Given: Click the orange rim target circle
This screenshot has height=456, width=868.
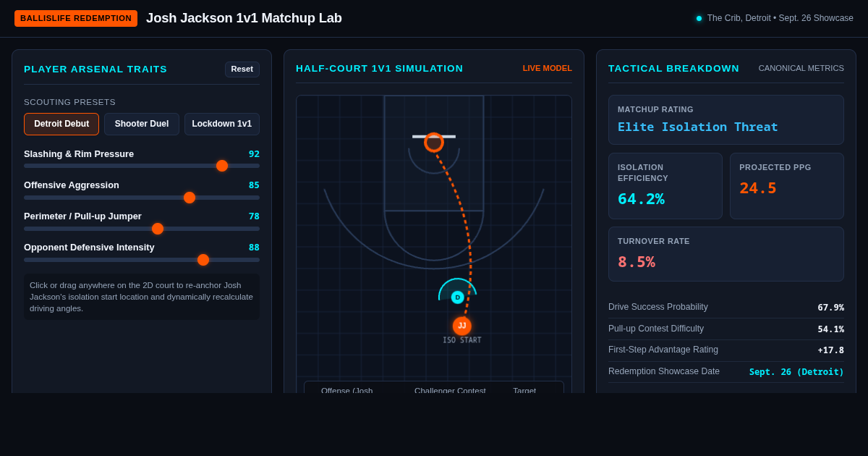Looking at the screenshot, I should pos(434,143).
